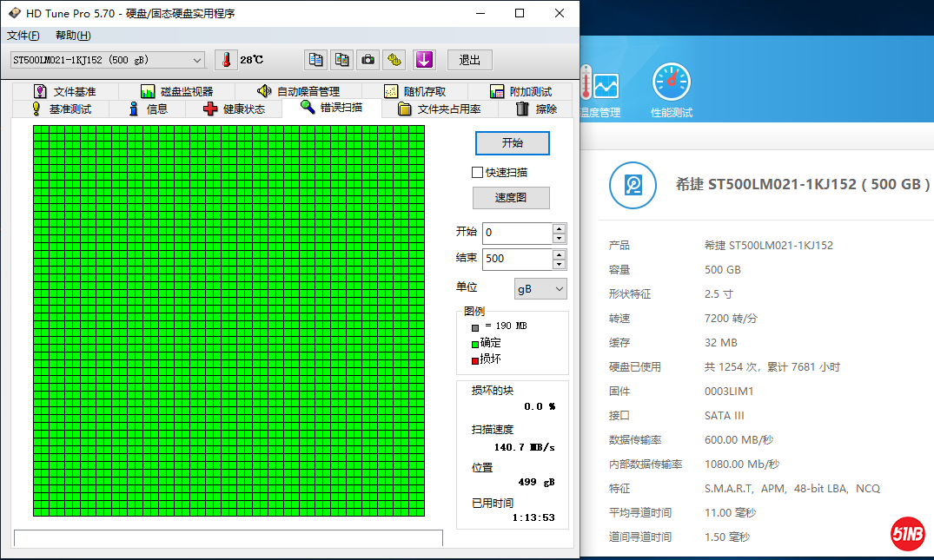Click the 开始 scan button

tap(512, 143)
